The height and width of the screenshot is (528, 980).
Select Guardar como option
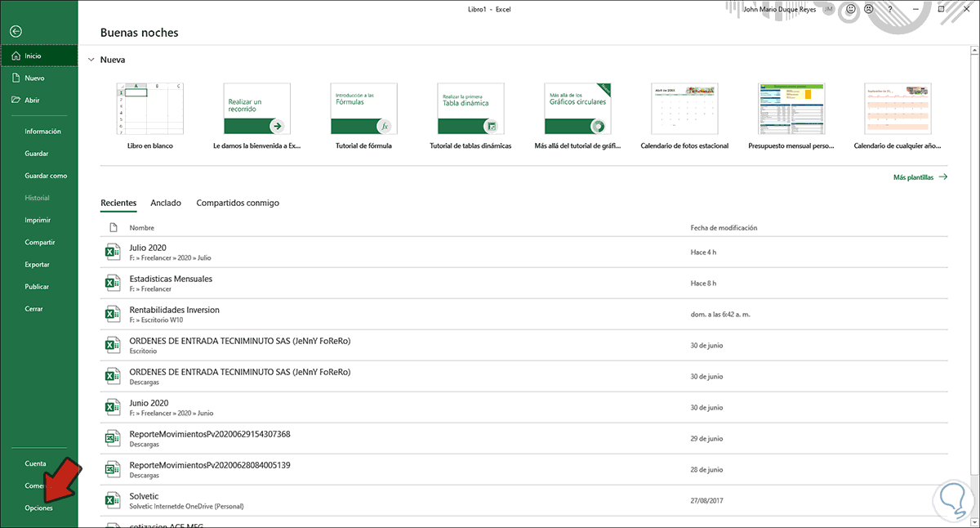click(x=46, y=176)
